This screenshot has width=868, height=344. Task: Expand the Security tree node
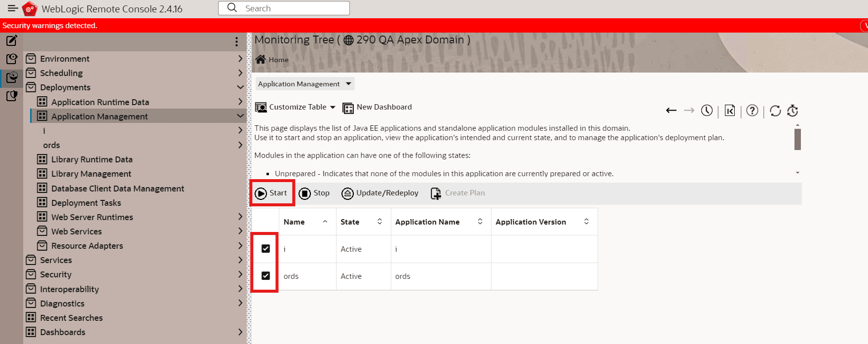[240, 274]
